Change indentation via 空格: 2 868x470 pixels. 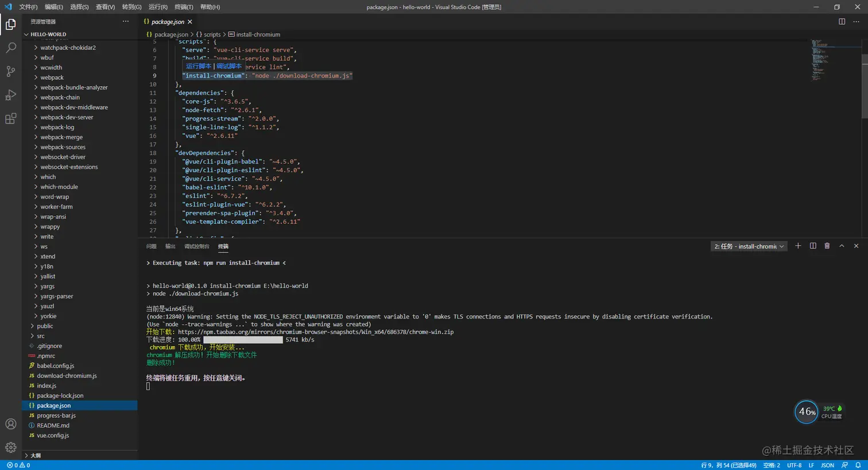point(772,465)
